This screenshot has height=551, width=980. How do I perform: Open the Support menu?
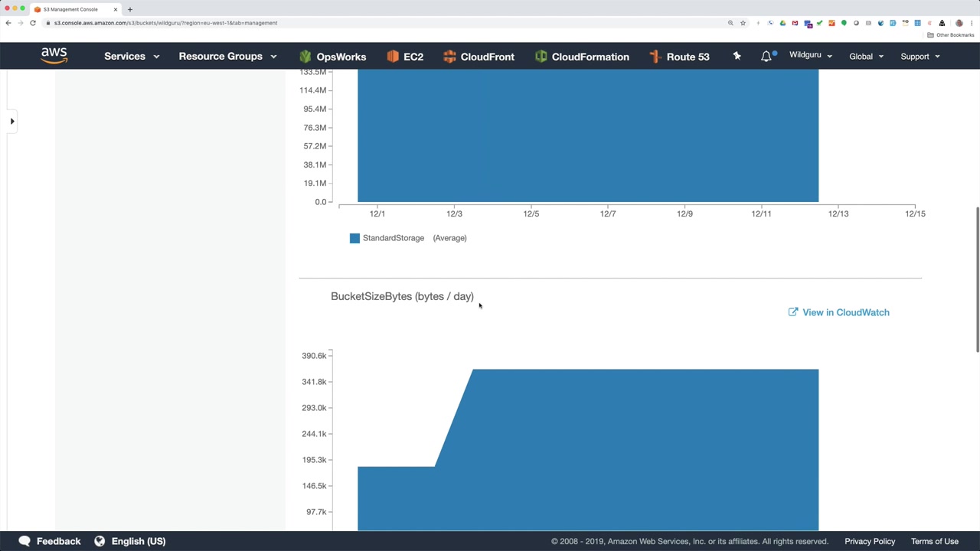pyautogui.click(x=920, y=56)
